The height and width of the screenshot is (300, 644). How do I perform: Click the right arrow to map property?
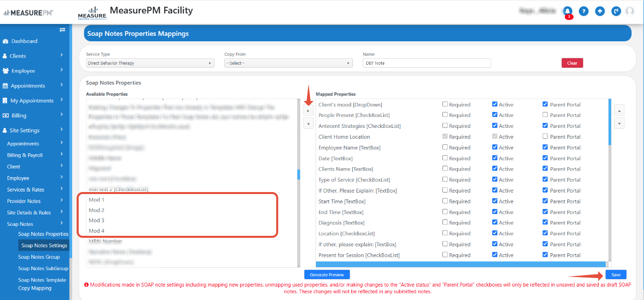tap(309, 111)
